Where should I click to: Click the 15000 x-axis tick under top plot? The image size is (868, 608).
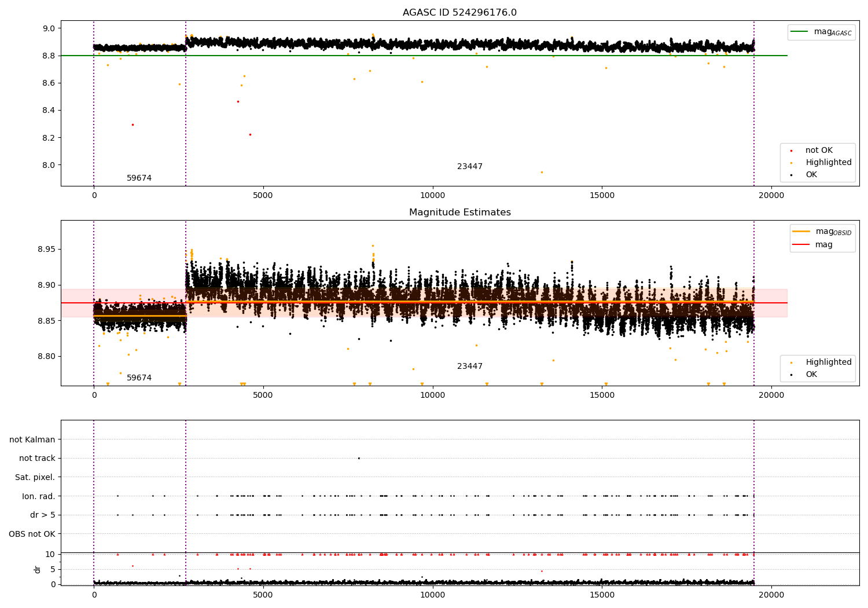pyautogui.click(x=602, y=196)
